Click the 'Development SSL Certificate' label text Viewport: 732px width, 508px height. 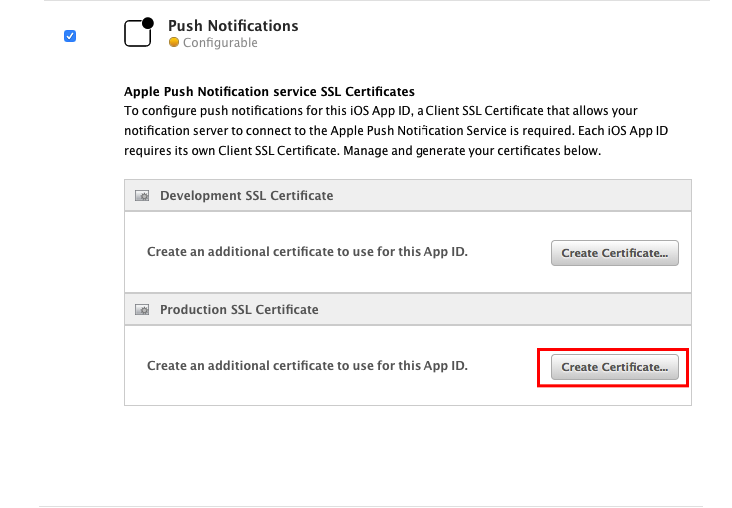click(x=246, y=196)
